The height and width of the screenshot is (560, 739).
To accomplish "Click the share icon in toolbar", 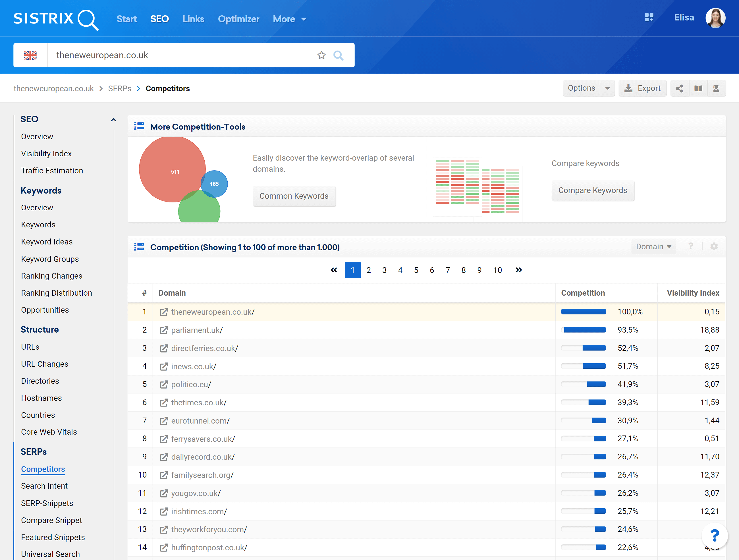I will (x=679, y=88).
